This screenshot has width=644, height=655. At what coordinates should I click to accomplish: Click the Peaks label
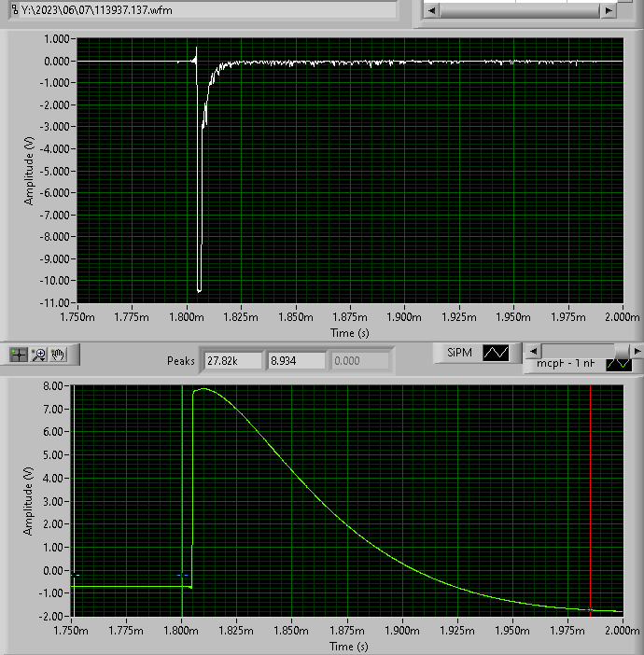pos(180,361)
